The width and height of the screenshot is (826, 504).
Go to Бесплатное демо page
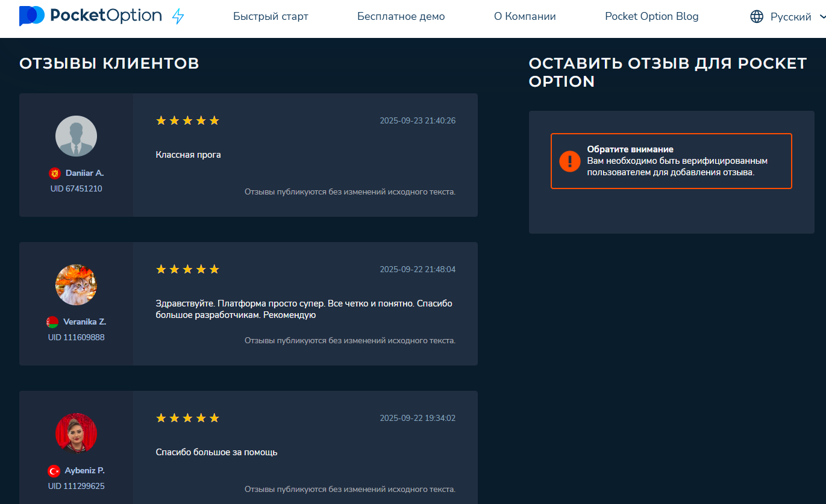[x=401, y=17]
